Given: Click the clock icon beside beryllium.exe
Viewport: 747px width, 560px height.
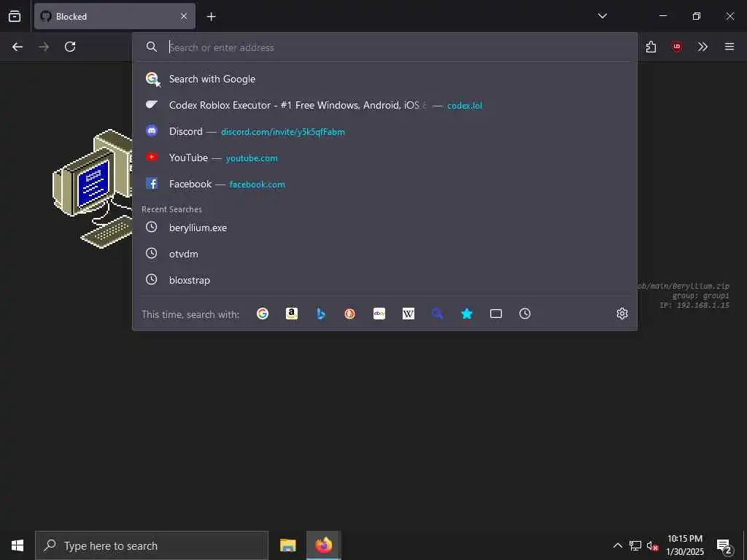Looking at the screenshot, I should coord(152,227).
